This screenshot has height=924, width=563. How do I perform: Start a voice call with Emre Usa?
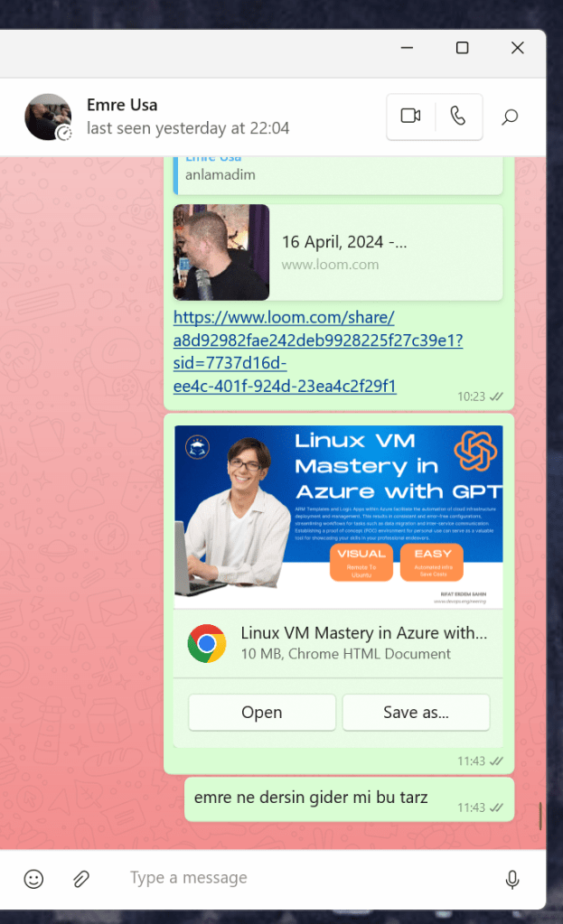[x=458, y=117]
